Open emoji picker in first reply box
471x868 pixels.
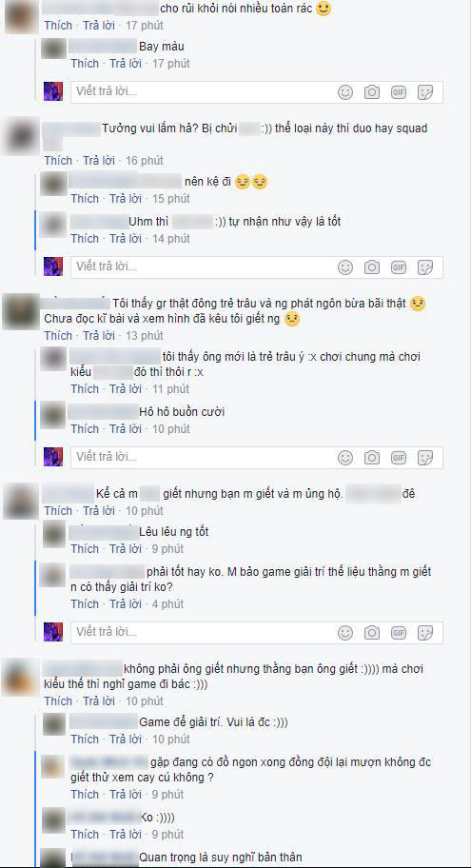pyautogui.click(x=345, y=92)
